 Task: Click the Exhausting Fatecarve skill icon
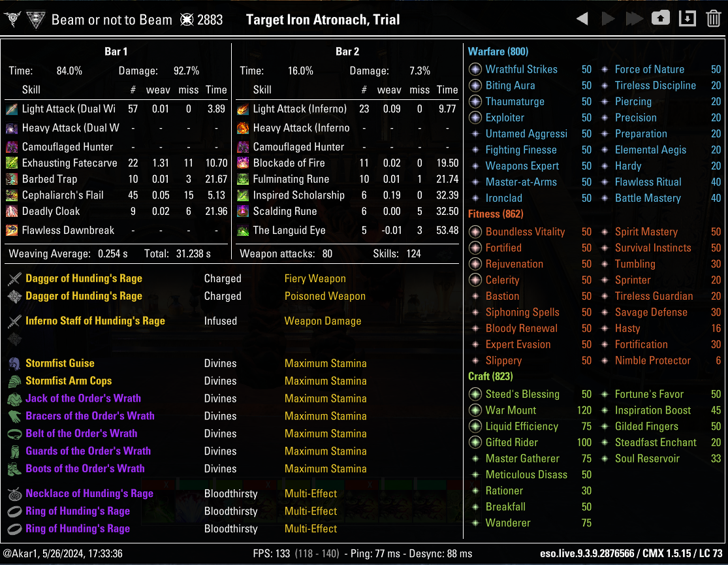[12, 163]
